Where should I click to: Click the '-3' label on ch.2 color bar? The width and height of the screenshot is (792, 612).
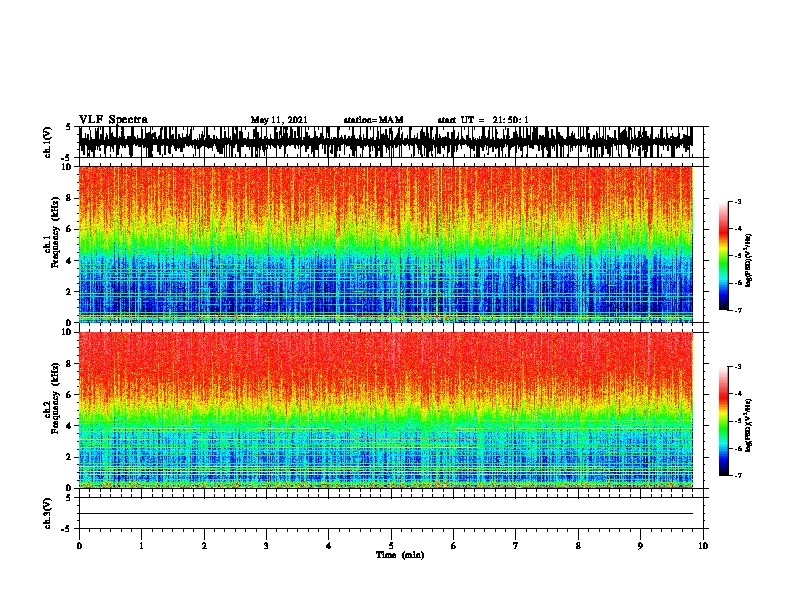click(738, 367)
